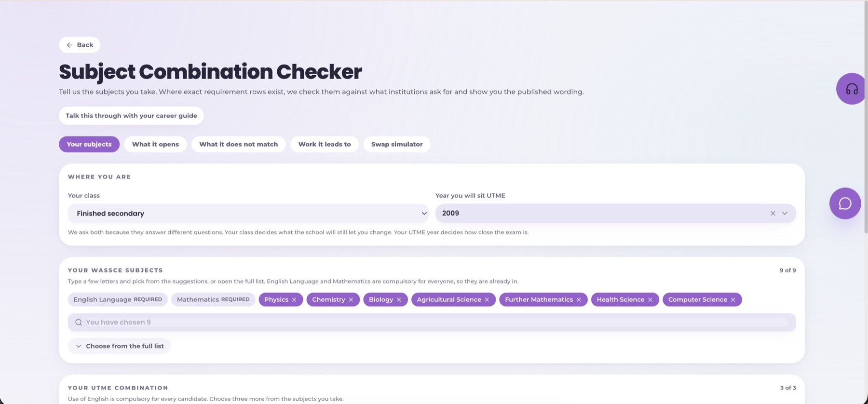Remove the Physics subject chip

294,300
